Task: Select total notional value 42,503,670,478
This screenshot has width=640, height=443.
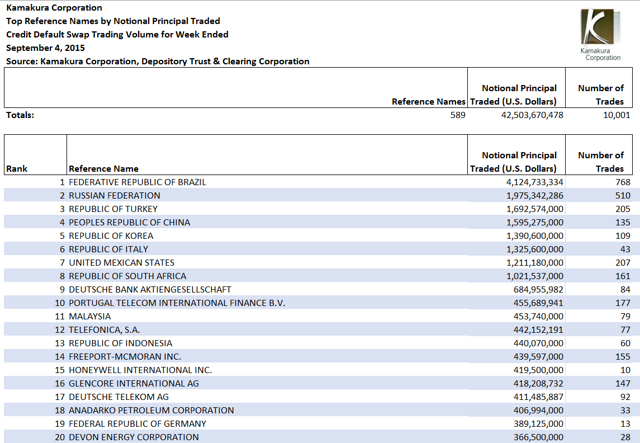Action: (x=532, y=115)
